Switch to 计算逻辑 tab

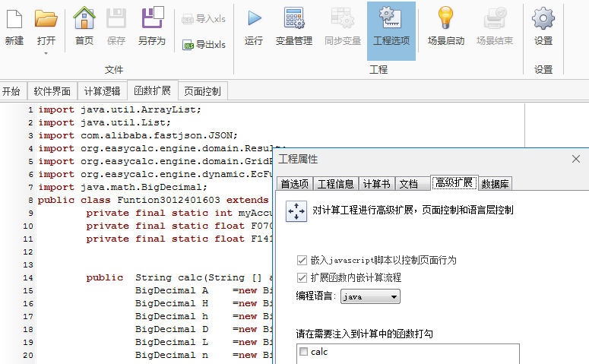pos(102,91)
